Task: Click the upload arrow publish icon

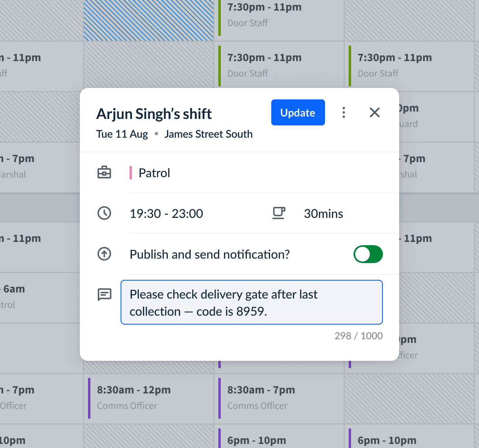Action: 104,254
